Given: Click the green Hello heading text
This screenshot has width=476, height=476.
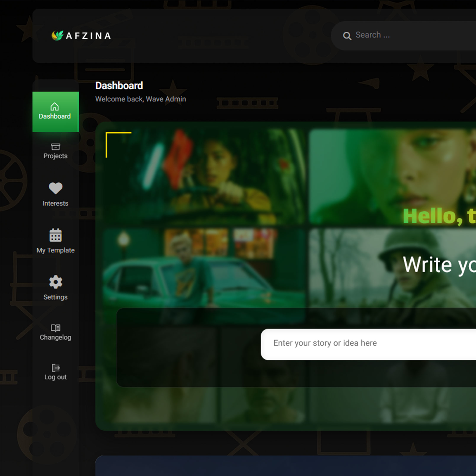Looking at the screenshot, I should point(439,216).
